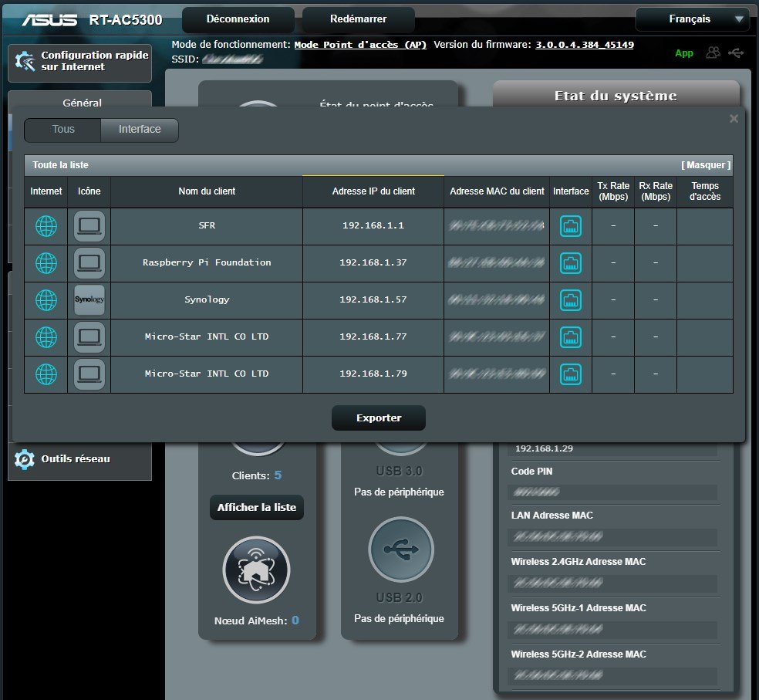Click wired interface icon in Synology row

click(x=571, y=300)
